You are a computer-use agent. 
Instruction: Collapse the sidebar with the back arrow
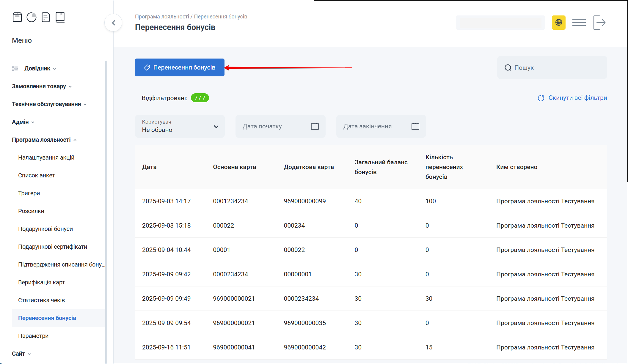point(113,23)
